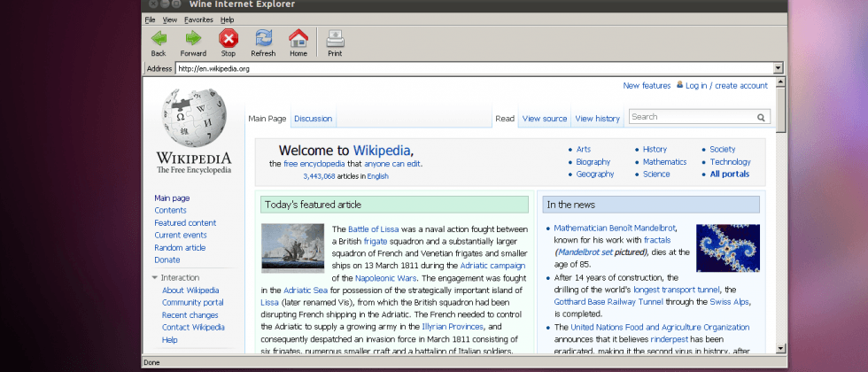Click the red Stop icon
This screenshot has width=868, height=372.
tap(229, 38)
